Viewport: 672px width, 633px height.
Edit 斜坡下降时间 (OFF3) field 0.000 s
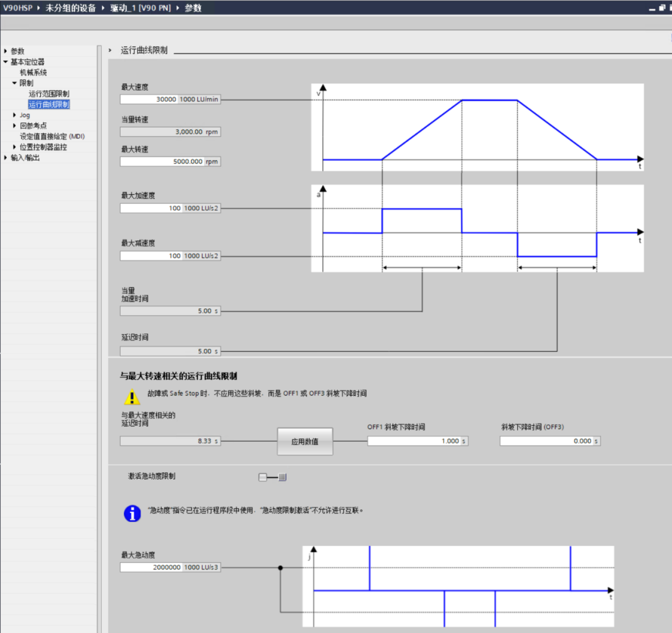click(550, 441)
